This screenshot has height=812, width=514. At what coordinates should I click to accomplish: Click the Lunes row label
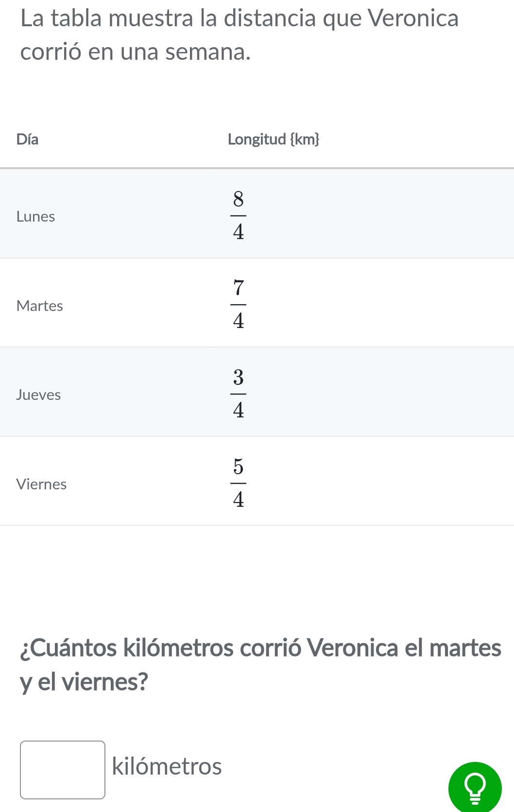point(35,216)
